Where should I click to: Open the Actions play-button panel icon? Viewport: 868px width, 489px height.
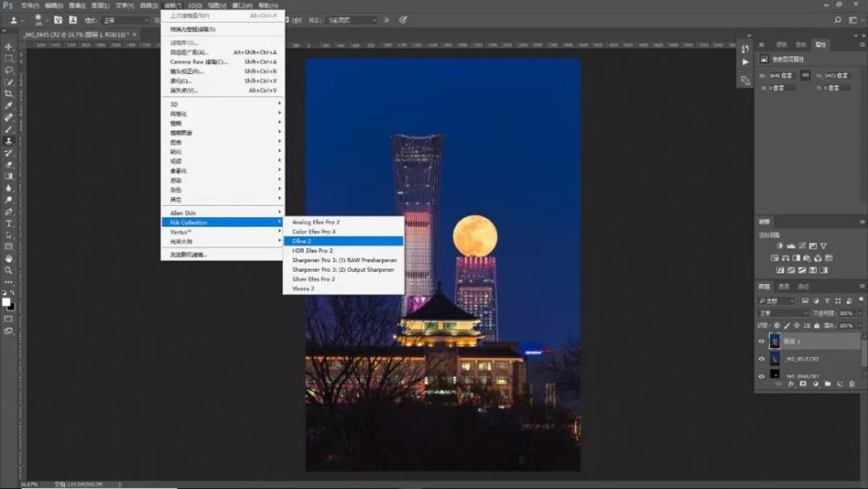pyautogui.click(x=745, y=62)
